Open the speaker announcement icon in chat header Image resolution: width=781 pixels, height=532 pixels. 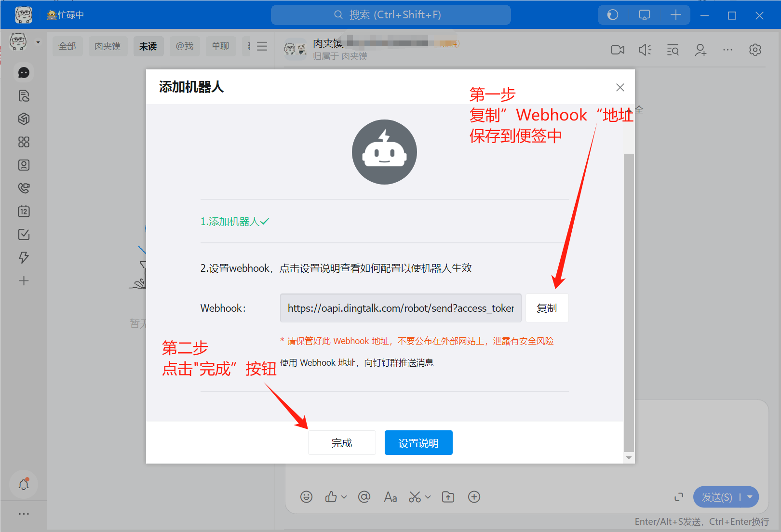click(x=645, y=50)
